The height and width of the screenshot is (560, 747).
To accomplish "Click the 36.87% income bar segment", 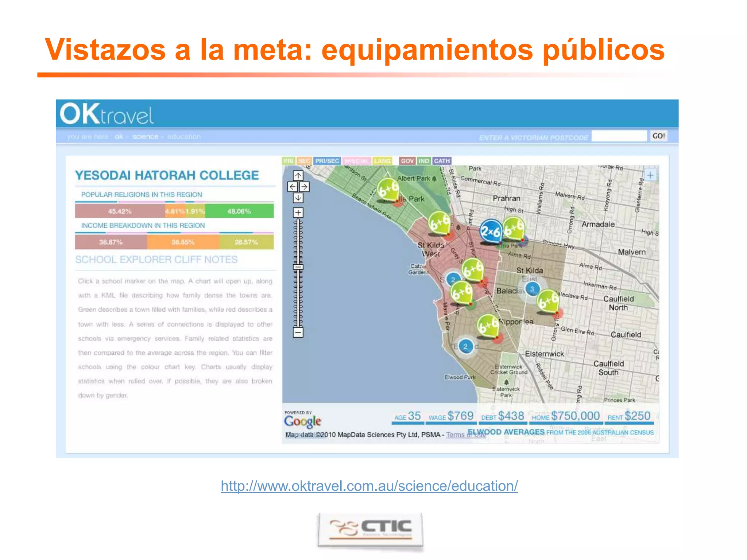I will (111, 242).
